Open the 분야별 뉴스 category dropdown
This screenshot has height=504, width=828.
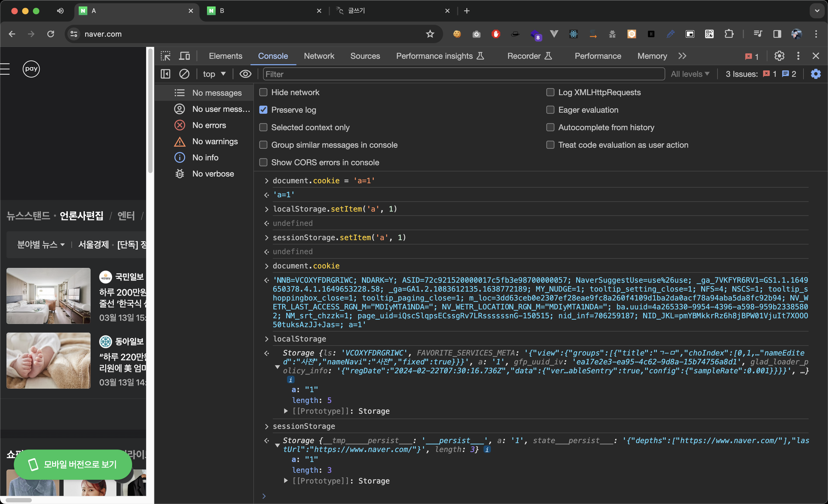point(41,245)
